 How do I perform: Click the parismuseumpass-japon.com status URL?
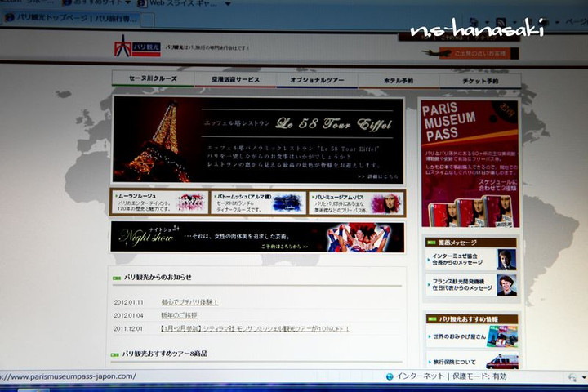pyautogui.click(x=68, y=376)
